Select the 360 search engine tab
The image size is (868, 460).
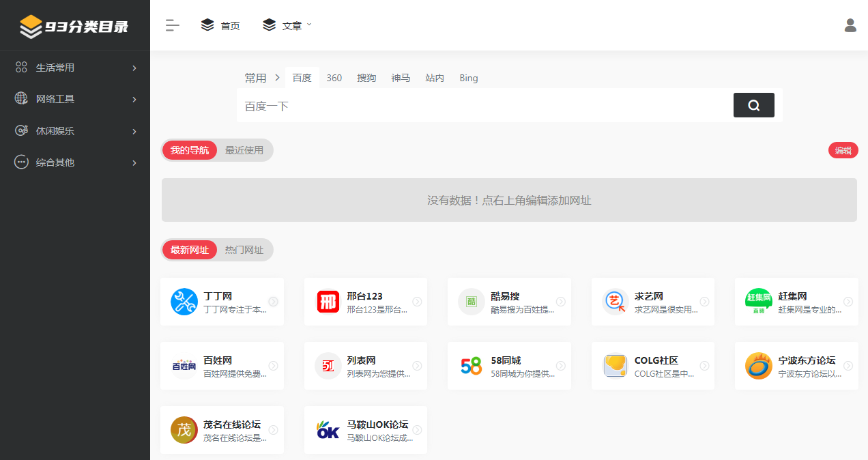[x=334, y=78]
